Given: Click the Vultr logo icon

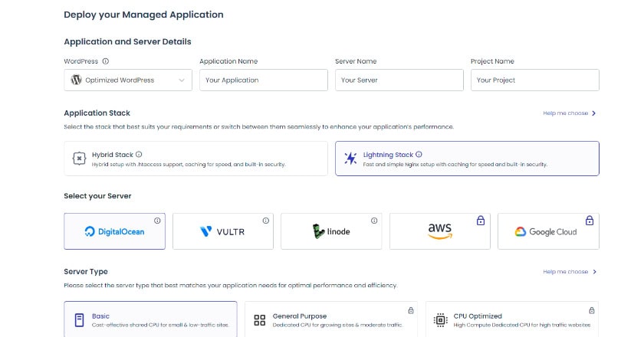Looking at the screenshot, I should 205,231.
